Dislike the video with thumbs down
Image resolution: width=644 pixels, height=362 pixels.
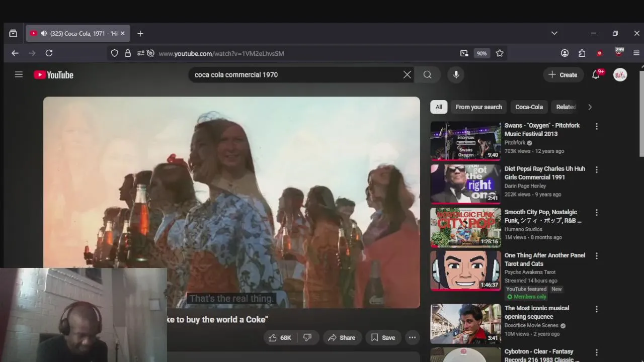point(307,337)
